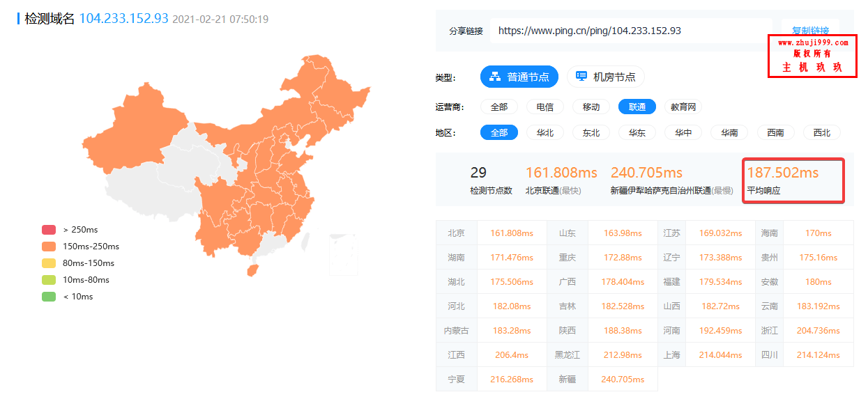
Task: Click the 吉林 182.528ms value
Action: point(623,306)
